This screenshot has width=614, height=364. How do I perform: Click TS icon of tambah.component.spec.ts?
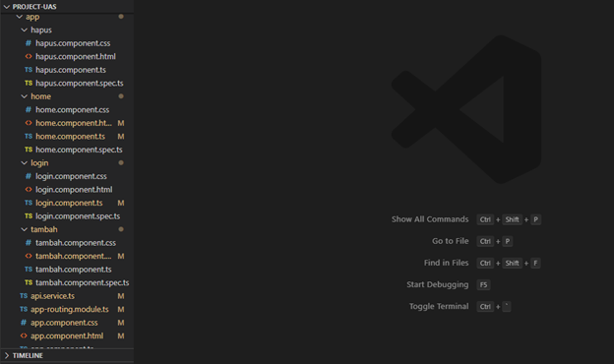click(x=29, y=282)
